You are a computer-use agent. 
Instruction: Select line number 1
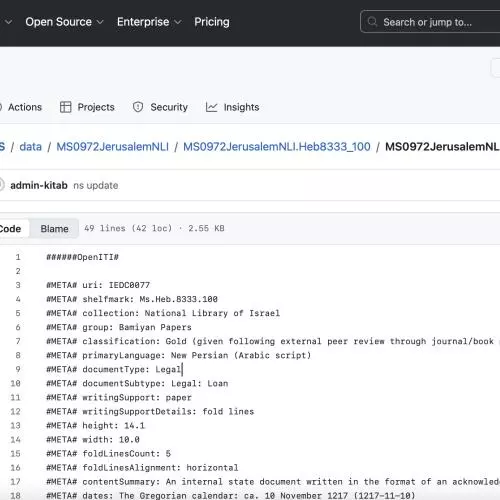[18, 257]
